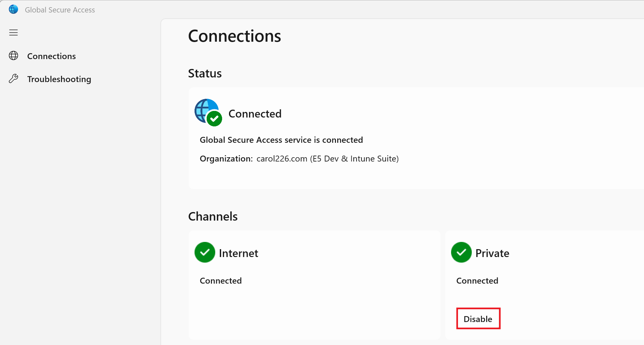Click the Status section heading

coord(205,74)
